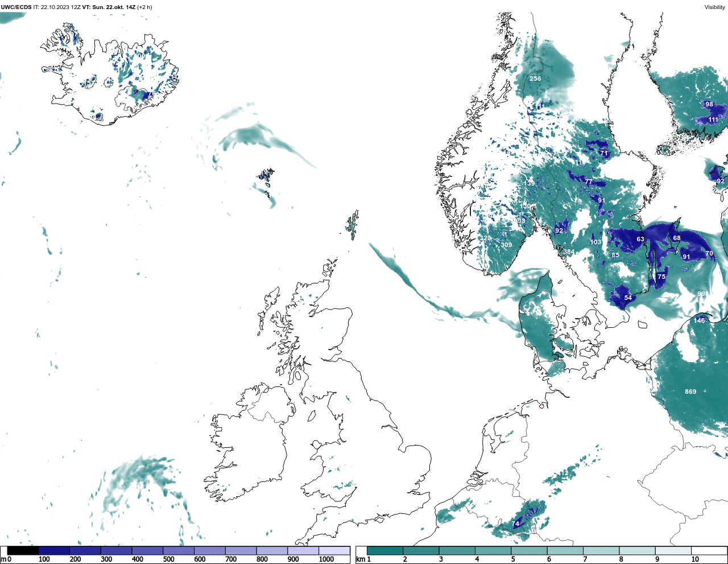Click the 'Visibility' title label
Viewport: 728px width, 564px height.
[x=715, y=7]
